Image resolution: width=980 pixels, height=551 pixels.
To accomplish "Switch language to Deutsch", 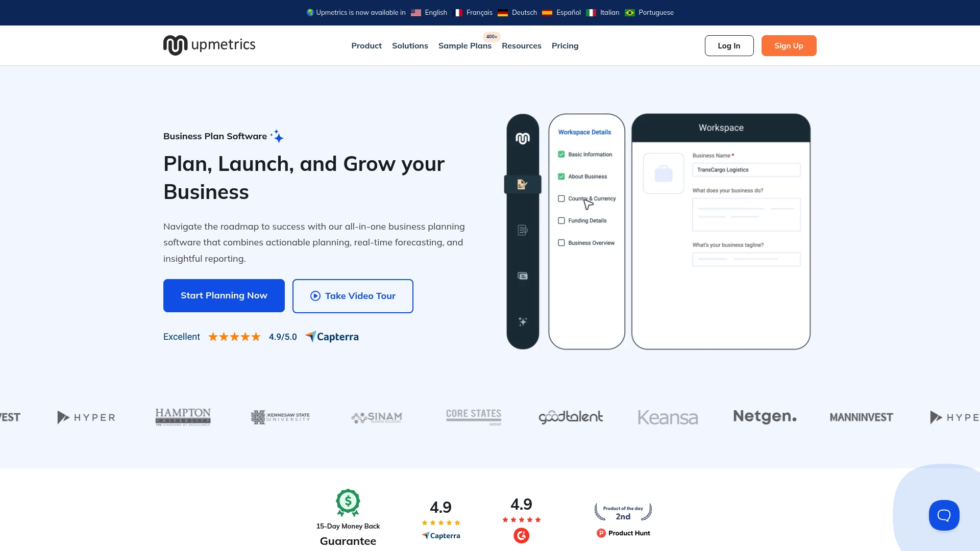I will tap(524, 13).
